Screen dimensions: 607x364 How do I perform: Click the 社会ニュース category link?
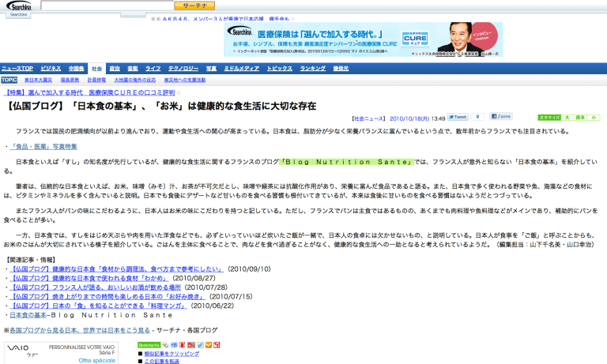369,118
